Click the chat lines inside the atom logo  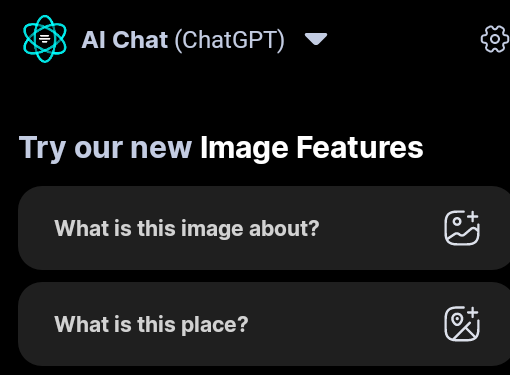(45, 39)
